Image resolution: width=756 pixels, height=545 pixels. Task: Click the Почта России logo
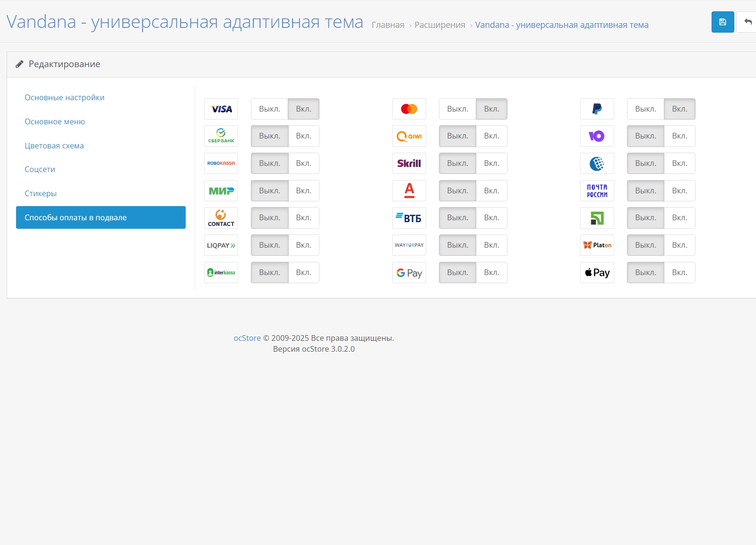(x=597, y=191)
